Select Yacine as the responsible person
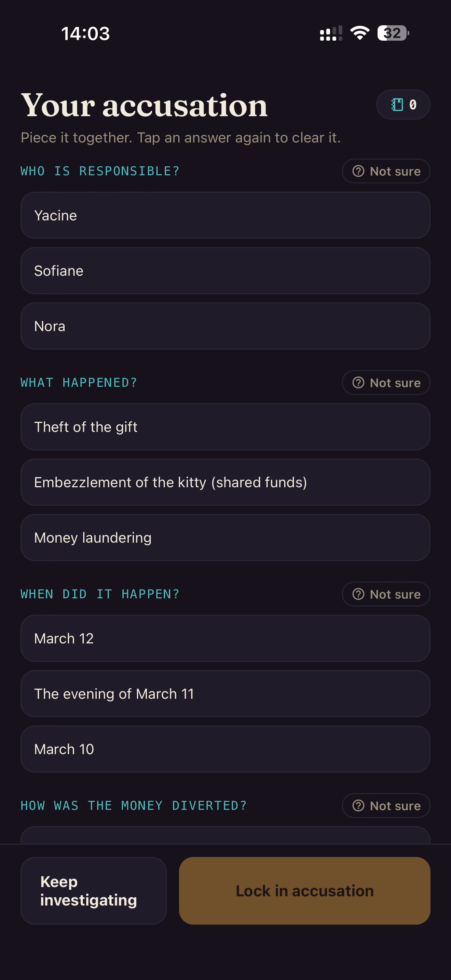 pyautogui.click(x=225, y=215)
